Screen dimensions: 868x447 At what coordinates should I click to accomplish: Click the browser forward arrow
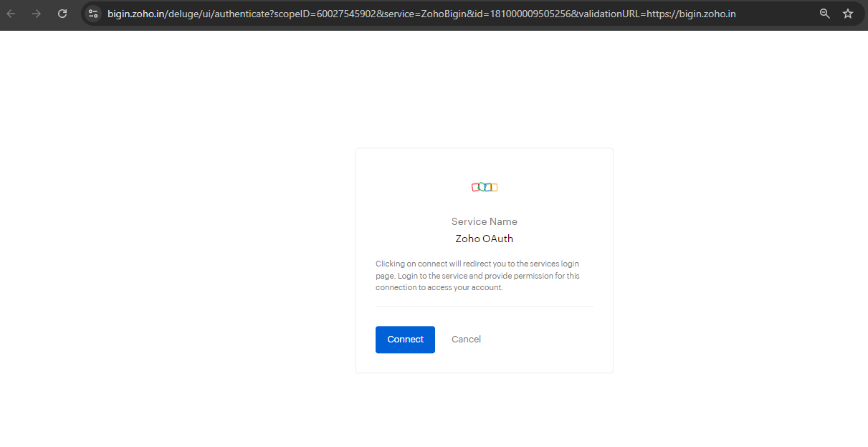click(x=37, y=14)
